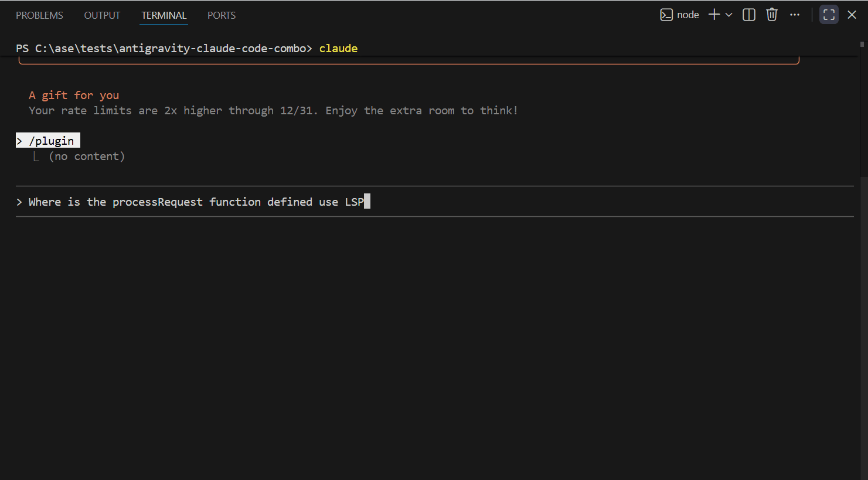This screenshot has height=480, width=868.
Task: Focus the processRequest prompt input line
Action: pyautogui.click(x=196, y=202)
